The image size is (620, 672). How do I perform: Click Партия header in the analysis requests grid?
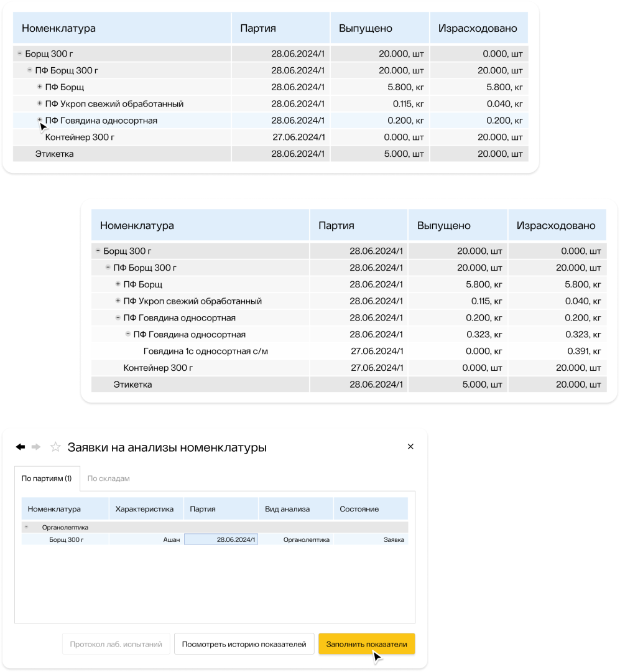(221, 509)
